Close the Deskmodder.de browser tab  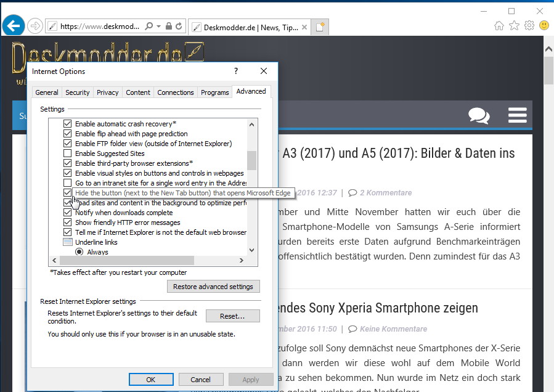pyautogui.click(x=304, y=27)
